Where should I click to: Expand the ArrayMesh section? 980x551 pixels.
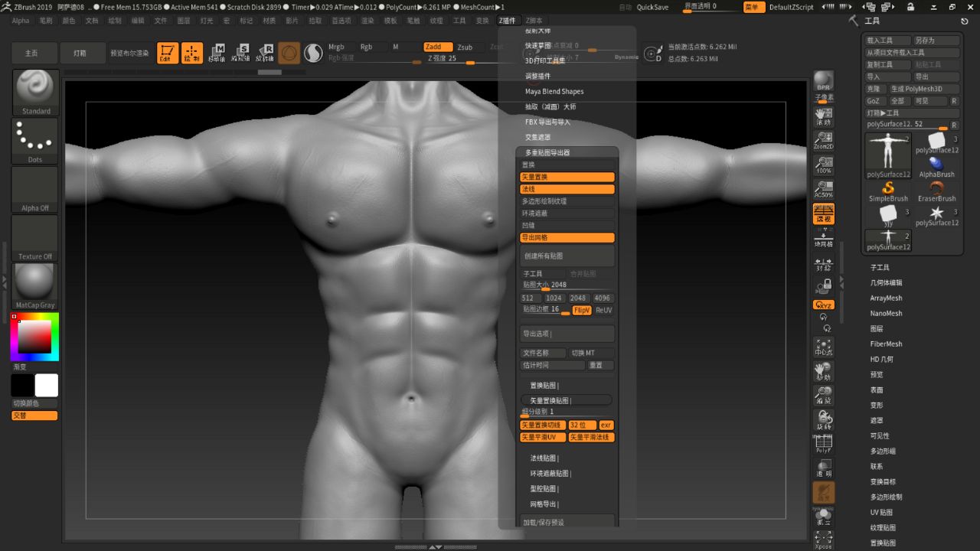pyautogui.click(x=886, y=298)
